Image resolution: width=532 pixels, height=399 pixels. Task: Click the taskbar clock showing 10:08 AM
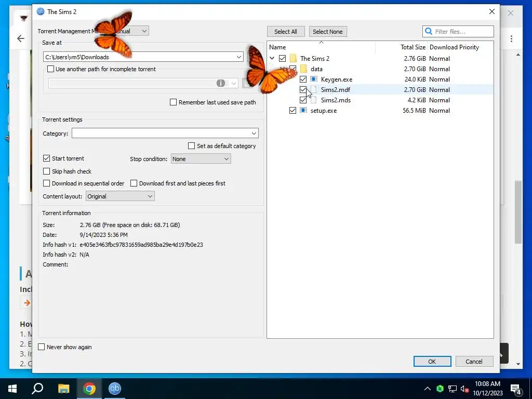[487, 389]
